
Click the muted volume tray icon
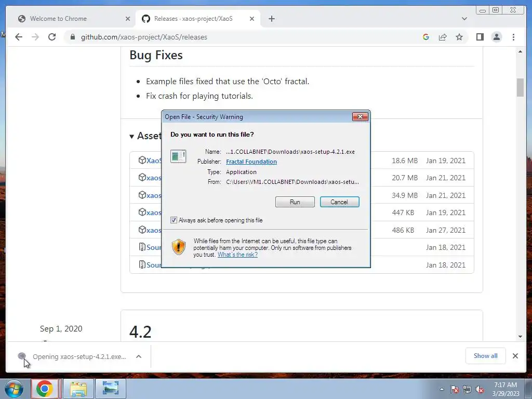coord(480,390)
